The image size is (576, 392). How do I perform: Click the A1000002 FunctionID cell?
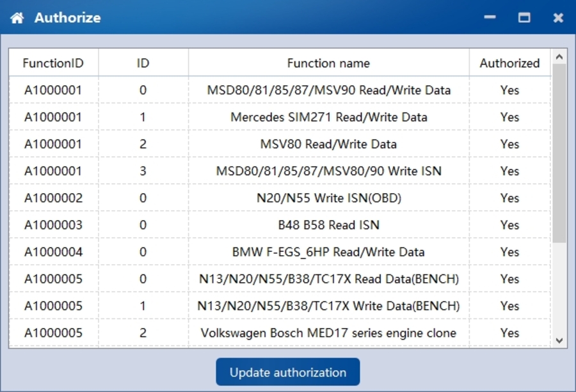point(53,198)
